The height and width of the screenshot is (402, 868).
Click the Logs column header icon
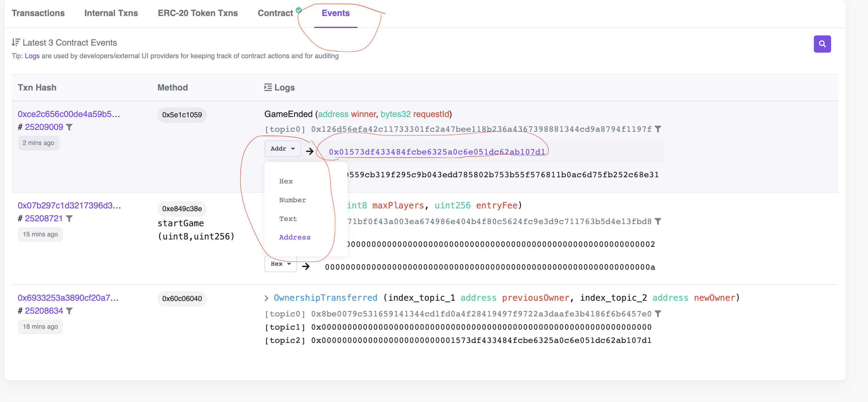tap(268, 88)
